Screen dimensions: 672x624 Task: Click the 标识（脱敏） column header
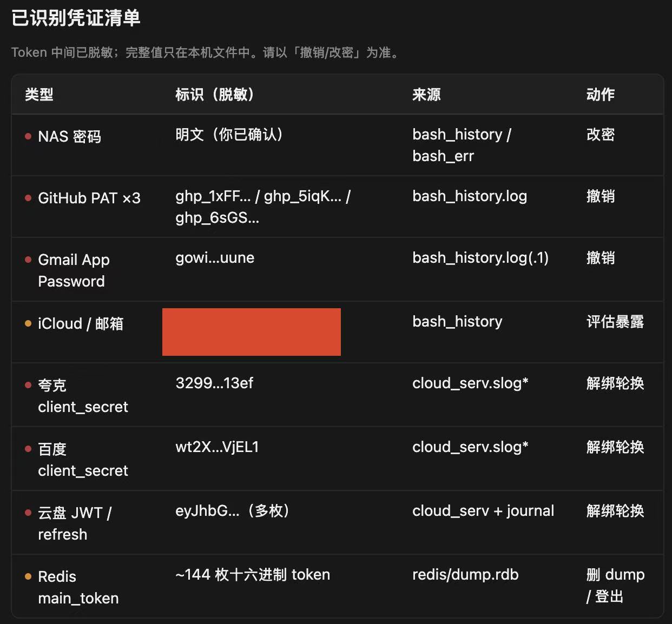pyautogui.click(x=215, y=95)
